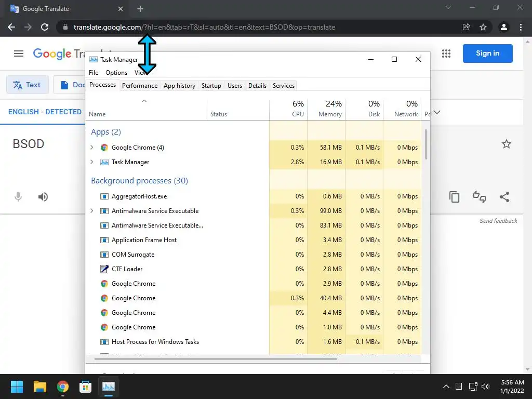Go back in Chrome
The image size is (532, 399).
(x=11, y=27)
